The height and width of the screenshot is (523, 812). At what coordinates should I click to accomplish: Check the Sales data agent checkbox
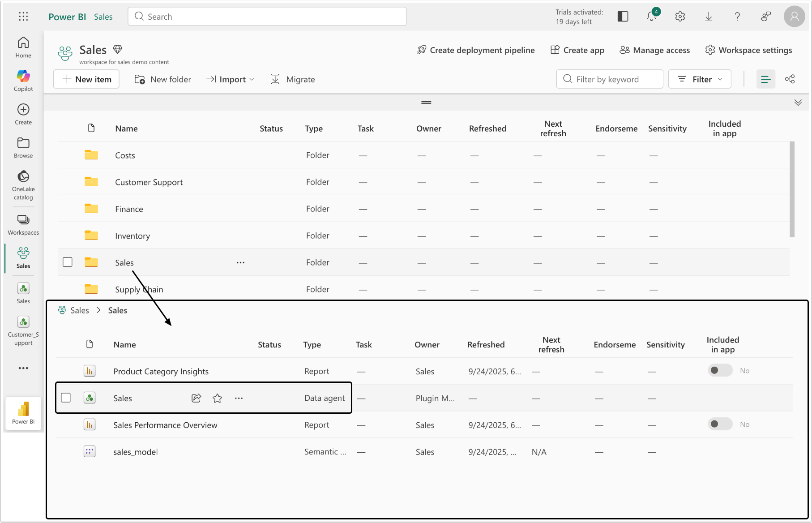pos(66,398)
